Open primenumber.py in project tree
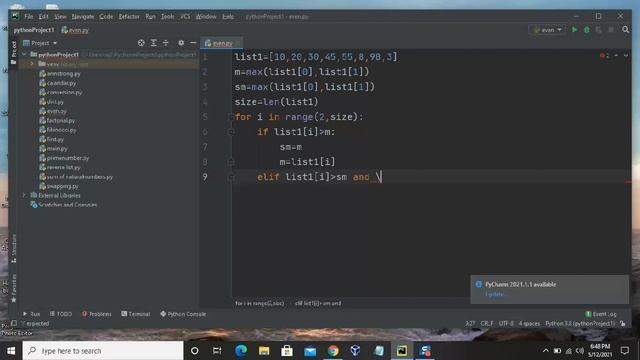Viewport: 640px width, 360px height. pyautogui.click(x=64, y=158)
